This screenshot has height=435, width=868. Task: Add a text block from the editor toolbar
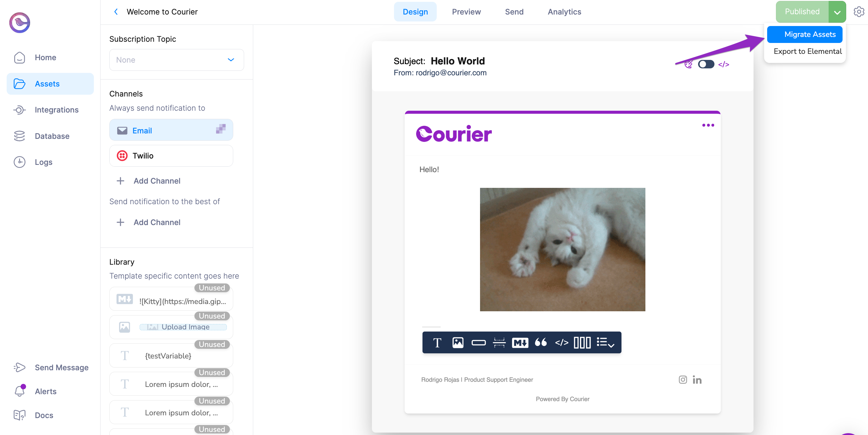point(437,343)
